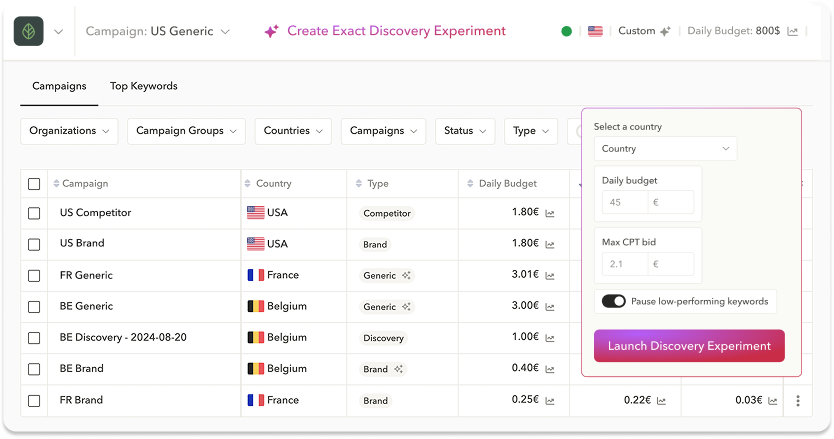Click the Discovery type tag
Viewport: 834px width, 439px height.
click(x=383, y=338)
